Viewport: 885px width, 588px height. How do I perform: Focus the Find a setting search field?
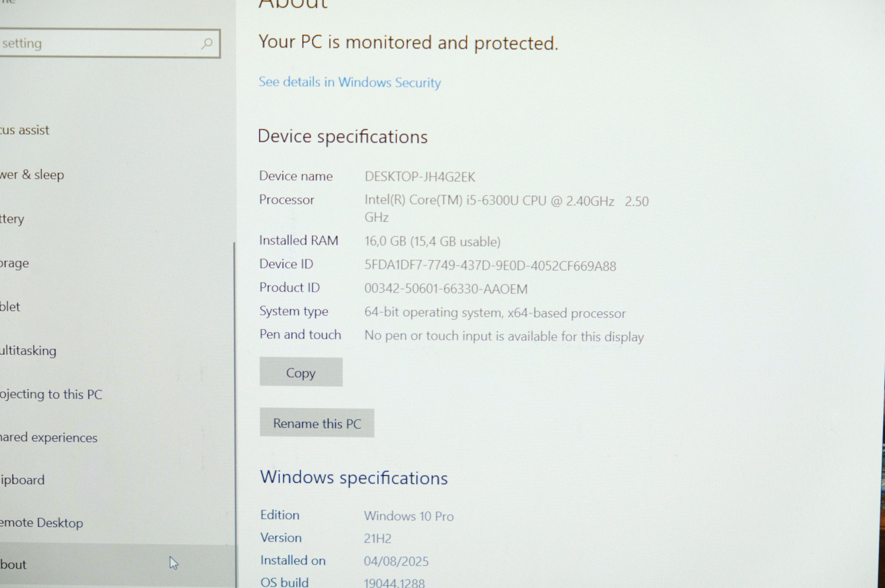[110, 44]
